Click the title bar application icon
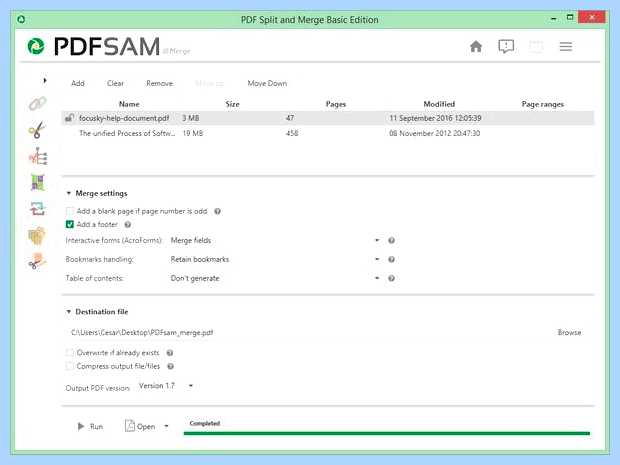This screenshot has width=620, height=465. coord(21,19)
